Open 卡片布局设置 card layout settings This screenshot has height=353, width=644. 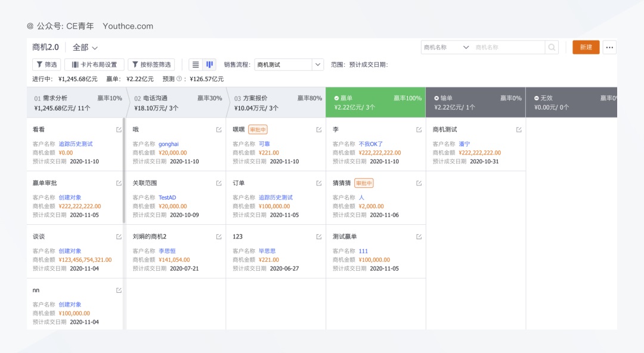click(x=94, y=64)
